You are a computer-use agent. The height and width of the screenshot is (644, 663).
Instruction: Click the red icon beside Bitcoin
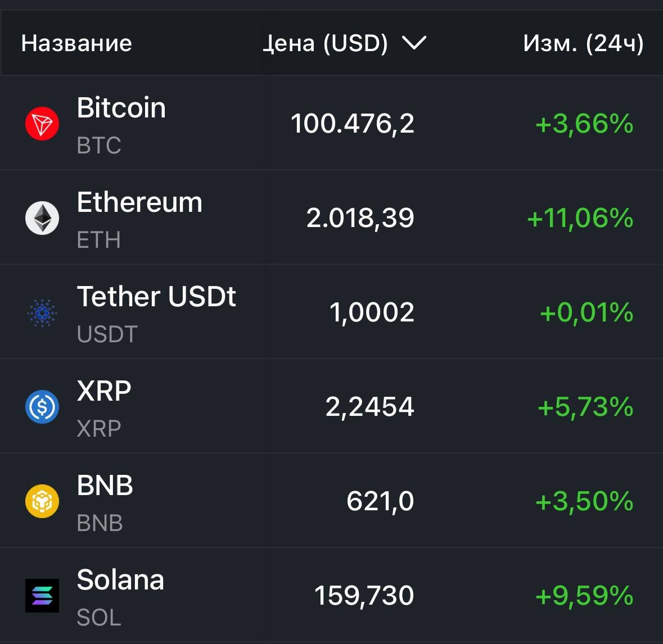point(42,124)
